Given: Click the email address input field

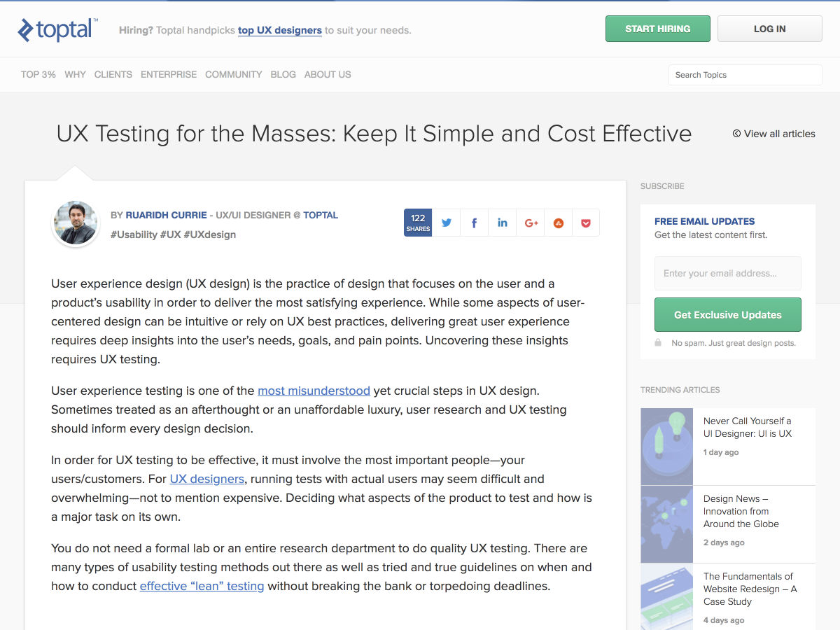Looking at the screenshot, I should [728, 273].
